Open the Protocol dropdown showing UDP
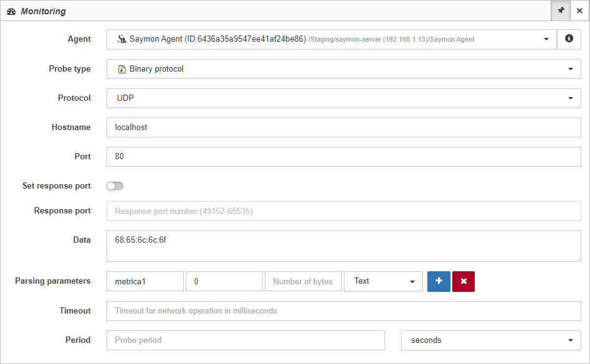The image size is (590, 364). coord(343,98)
